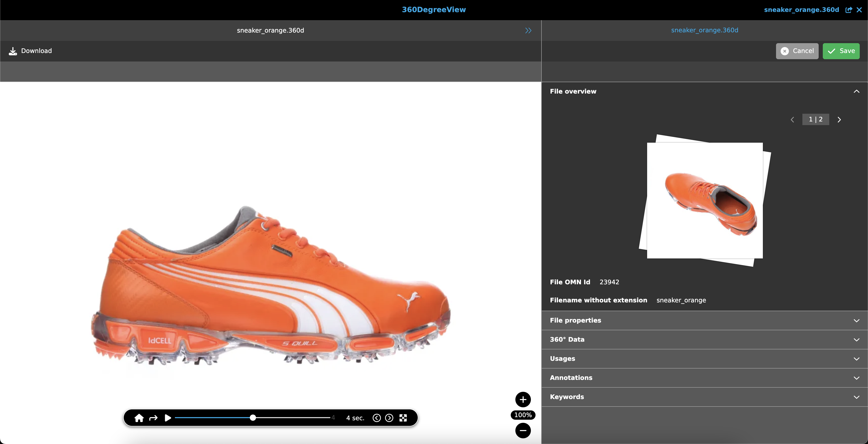Collapse the File overview section
868x444 pixels.
click(x=856, y=91)
